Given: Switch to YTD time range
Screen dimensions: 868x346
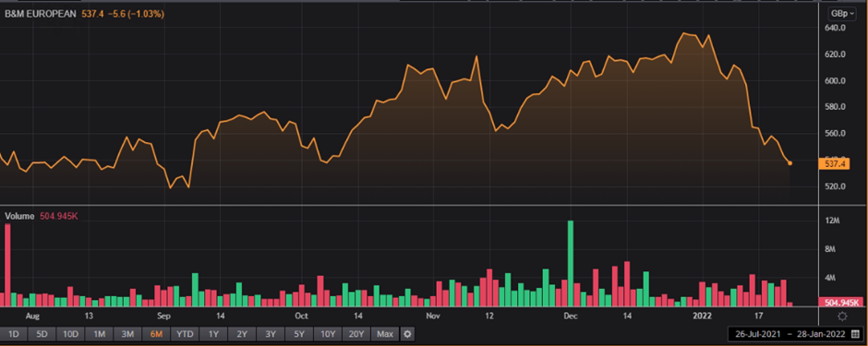Looking at the screenshot, I should [x=185, y=334].
